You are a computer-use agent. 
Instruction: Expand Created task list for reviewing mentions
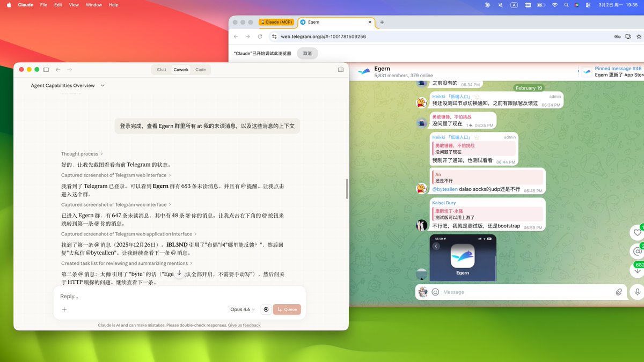[x=126, y=263]
